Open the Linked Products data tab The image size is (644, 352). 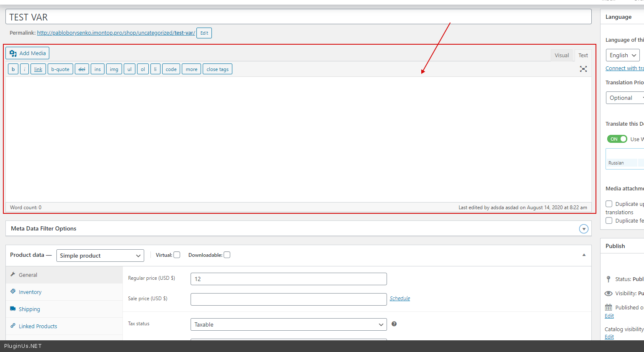[x=64, y=326]
